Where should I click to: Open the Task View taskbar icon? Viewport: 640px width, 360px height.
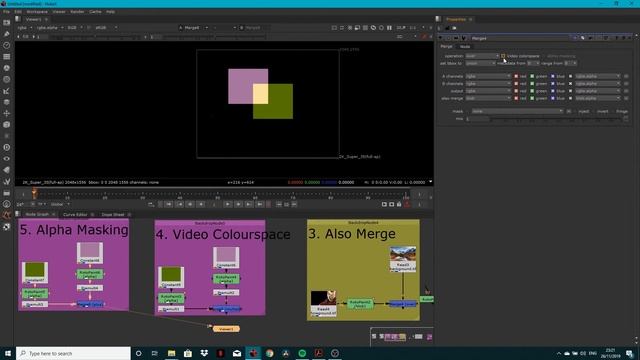[x=155, y=353]
